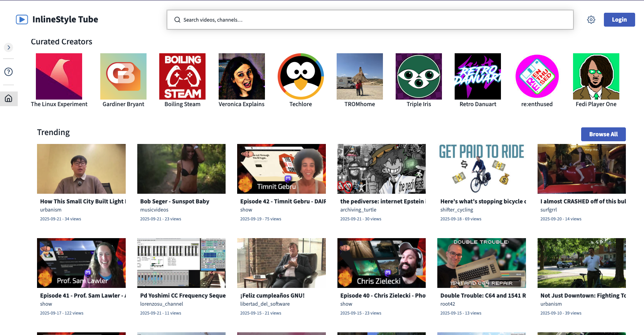
Task: Visit the archiving_turtle channel link
Action: click(x=358, y=210)
